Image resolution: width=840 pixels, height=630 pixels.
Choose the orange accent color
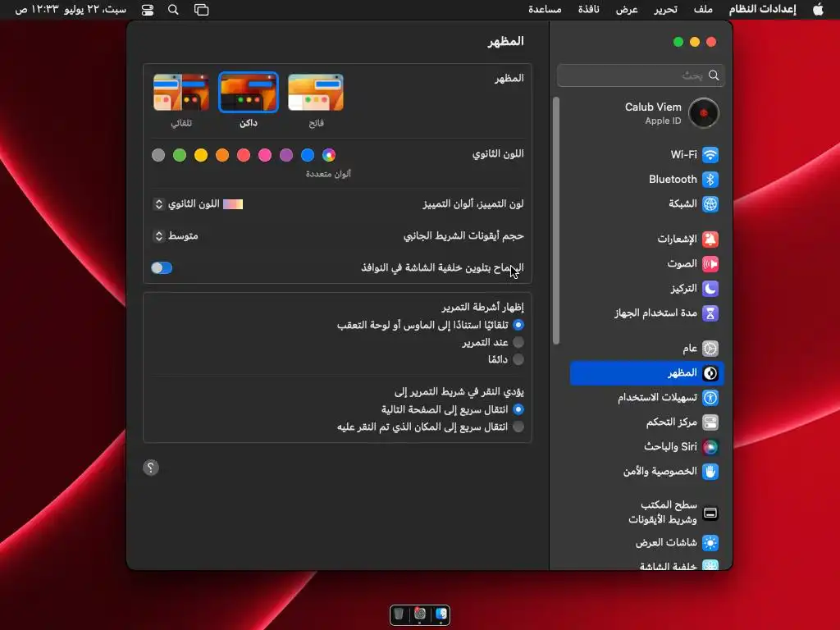222,155
